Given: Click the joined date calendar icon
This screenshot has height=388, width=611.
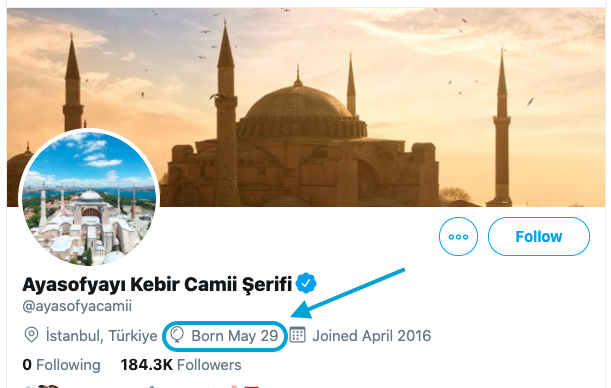Looking at the screenshot, I should tap(298, 335).
